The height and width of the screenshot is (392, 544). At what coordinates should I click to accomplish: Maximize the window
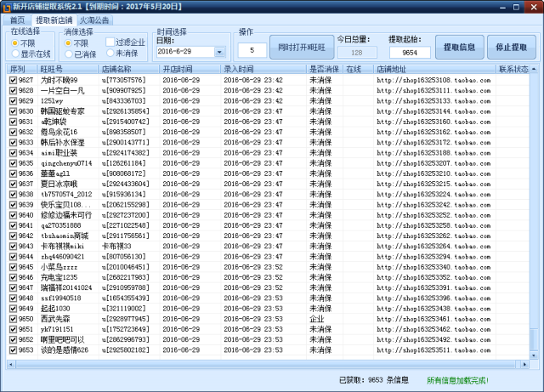point(516,7)
